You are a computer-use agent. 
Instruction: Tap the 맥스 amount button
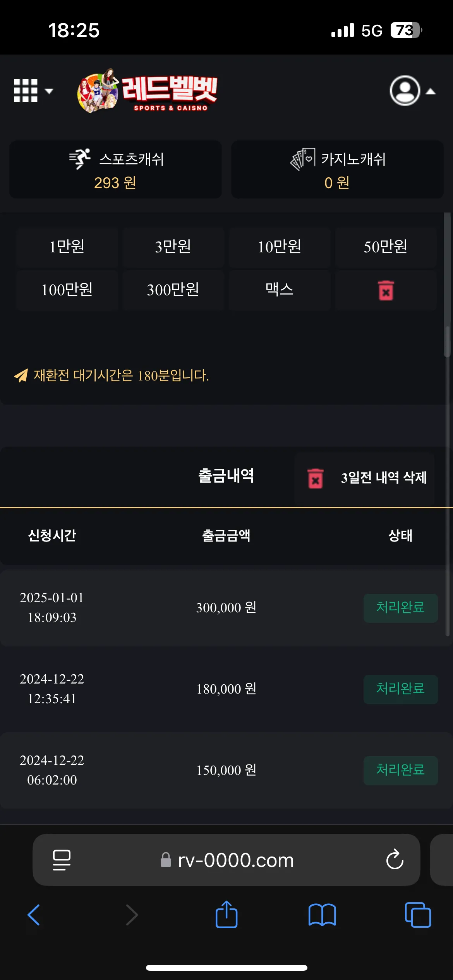(x=279, y=290)
